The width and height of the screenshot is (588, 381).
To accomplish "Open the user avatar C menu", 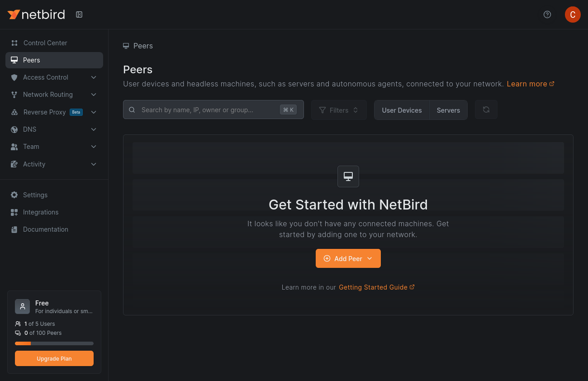I will click(573, 14).
